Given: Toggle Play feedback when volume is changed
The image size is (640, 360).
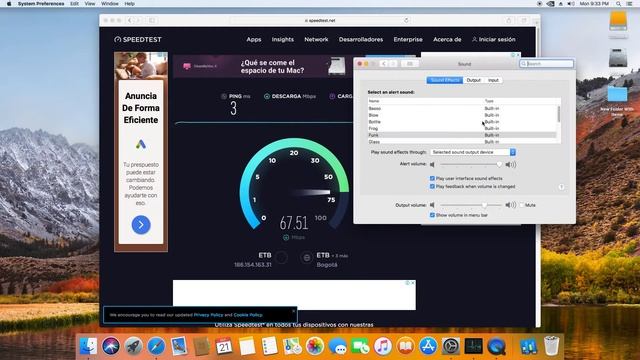Looking at the screenshot, I should click(x=432, y=187).
